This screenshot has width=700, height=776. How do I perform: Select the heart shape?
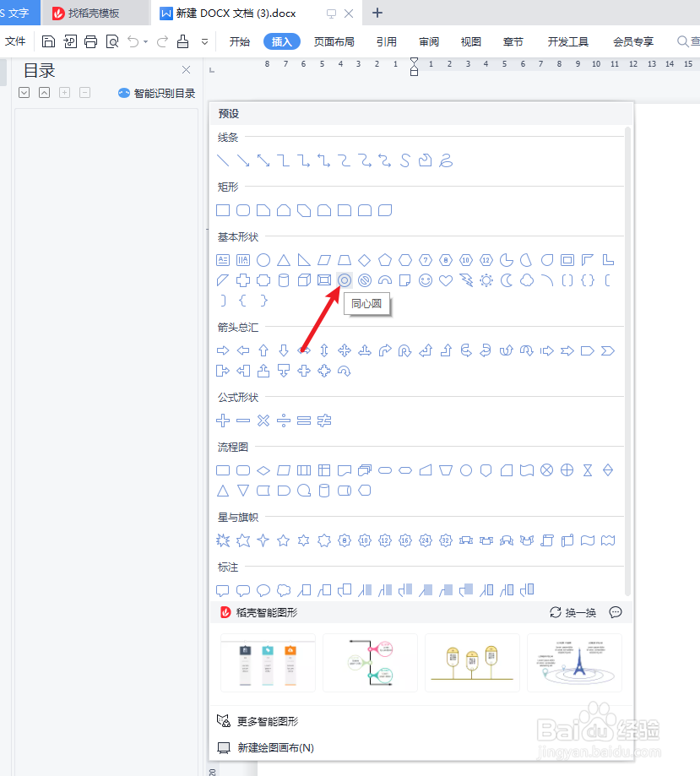pyautogui.click(x=445, y=281)
